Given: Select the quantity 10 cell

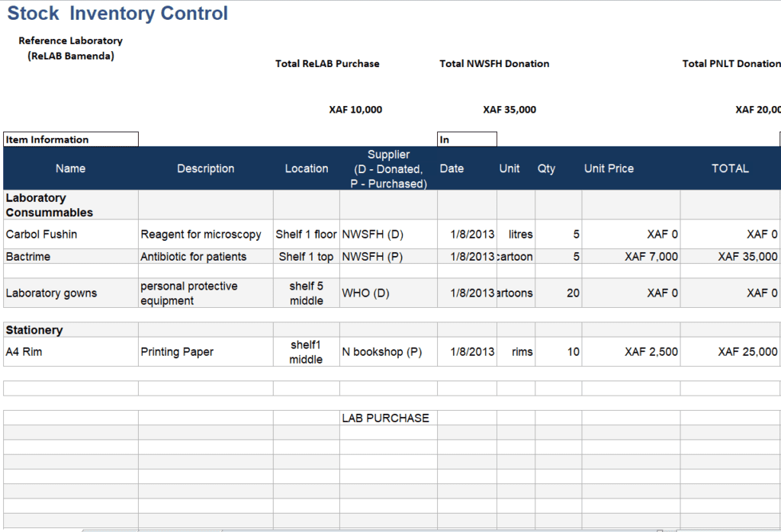Looking at the screenshot, I should point(558,352).
